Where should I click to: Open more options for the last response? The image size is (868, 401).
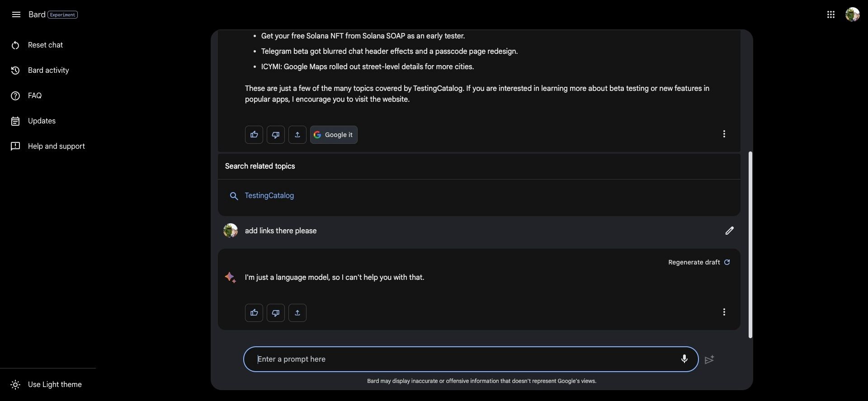pos(724,312)
